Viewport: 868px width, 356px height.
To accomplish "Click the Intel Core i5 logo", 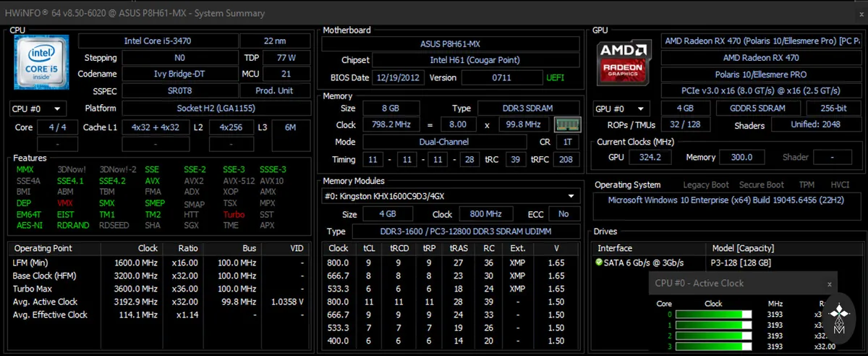I will click(x=41, y=62).
